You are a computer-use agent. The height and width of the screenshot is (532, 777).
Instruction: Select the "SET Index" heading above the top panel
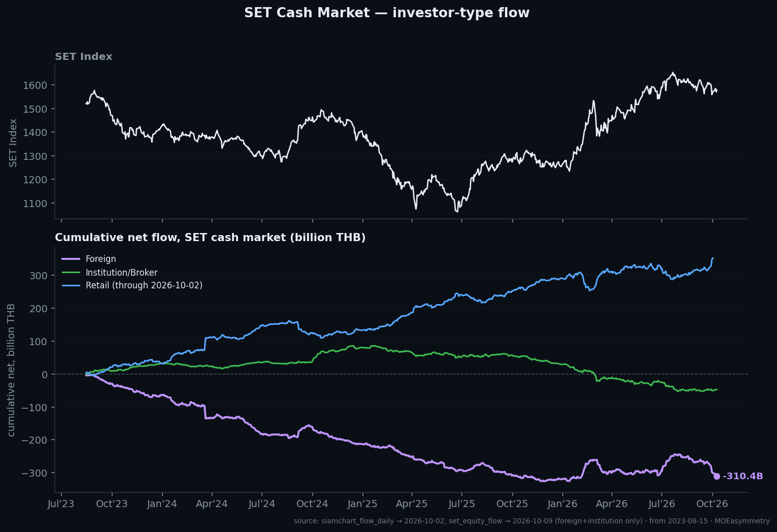(x=84, y=56)
